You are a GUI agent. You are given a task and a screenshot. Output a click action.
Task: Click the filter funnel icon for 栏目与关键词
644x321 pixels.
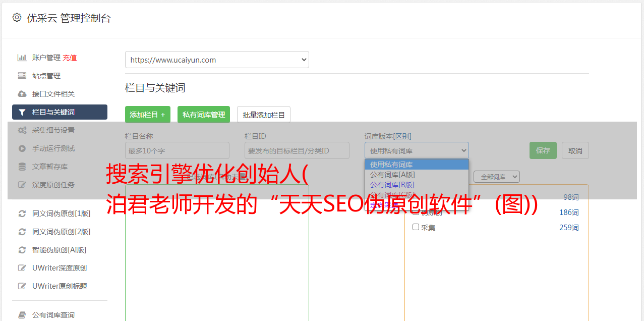22,112
